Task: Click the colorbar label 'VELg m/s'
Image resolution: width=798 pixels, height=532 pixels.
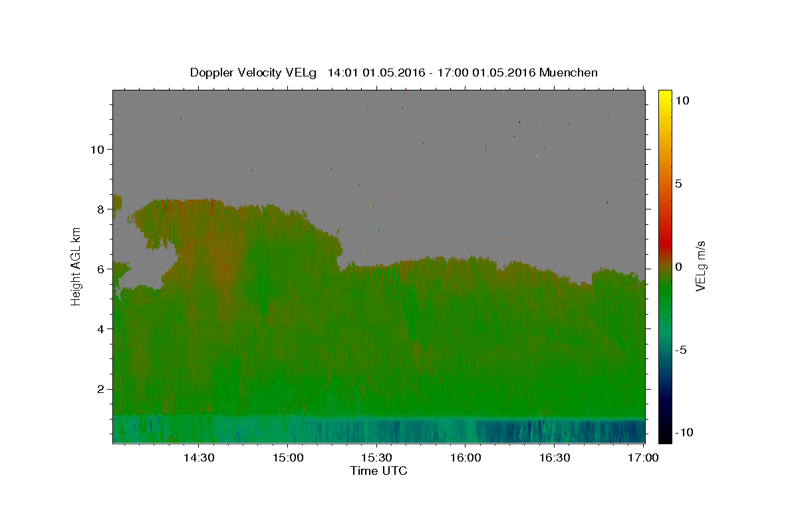Action: click(700, 266)
